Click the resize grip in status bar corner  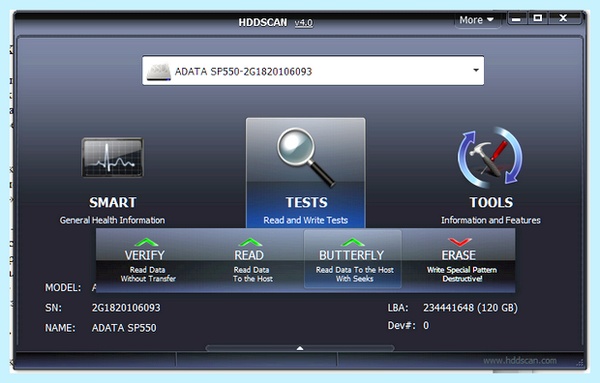point(580,362)
